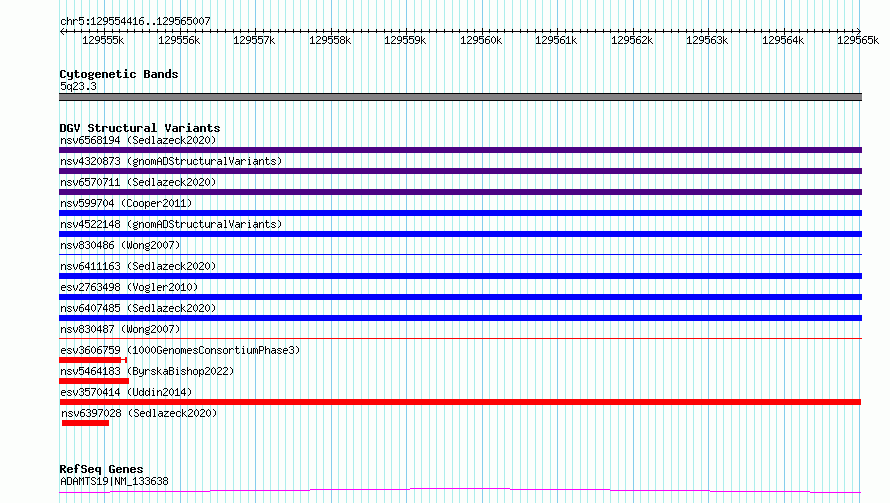The width and height of the screenshot is (890, 503).
Task: Click the 129555k ruler tick label
Action: coord(103,40)
